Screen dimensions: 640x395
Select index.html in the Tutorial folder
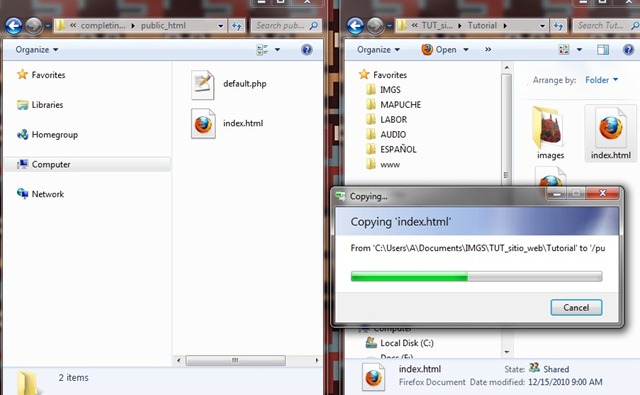point(611,133)
